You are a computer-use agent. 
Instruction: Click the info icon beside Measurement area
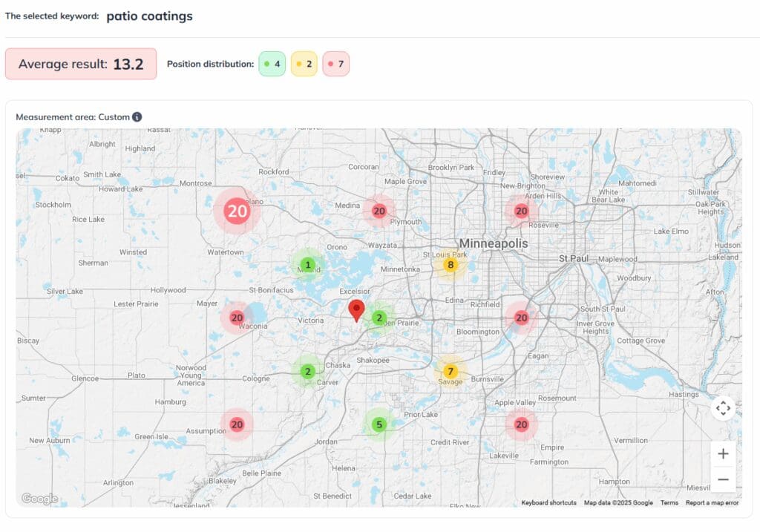tap(137, 117)
